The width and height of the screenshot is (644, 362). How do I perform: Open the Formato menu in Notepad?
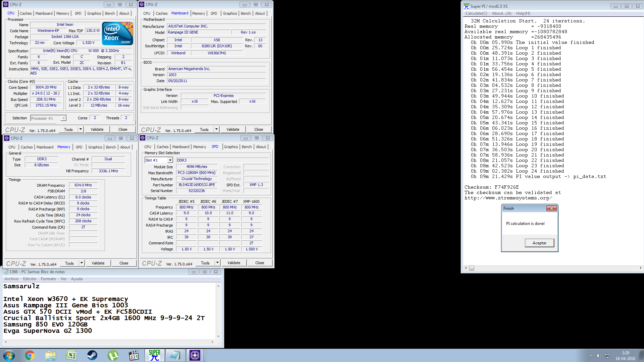coord(48,279)
